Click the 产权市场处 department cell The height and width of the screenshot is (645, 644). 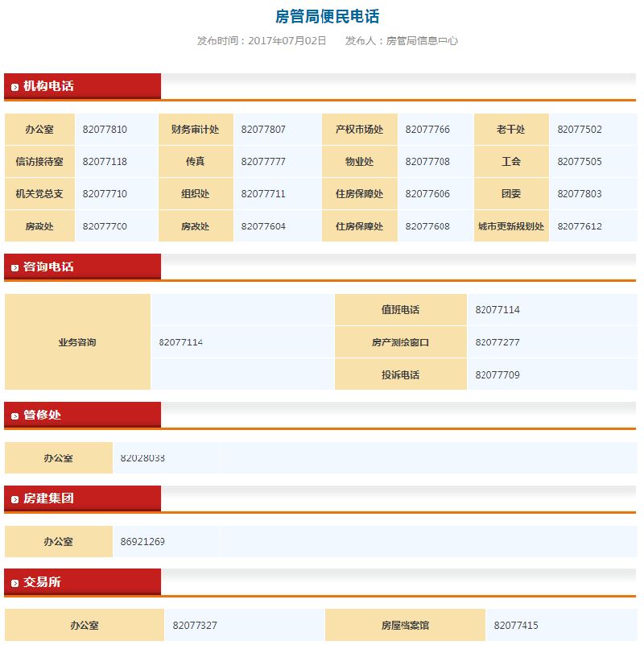[x=359, y=130]
